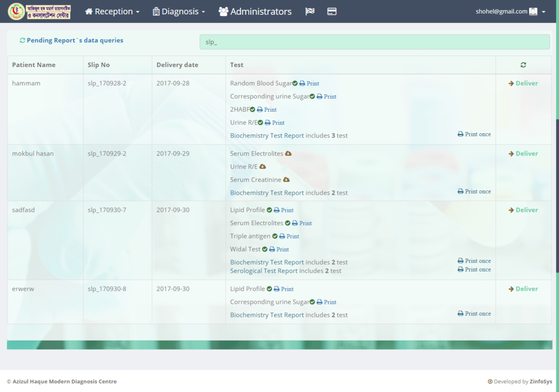Click cloud icon beside mokbul hasan's Urine R/E
The width and height of the screenshot is (559, 392).
(x=262, y=167)
